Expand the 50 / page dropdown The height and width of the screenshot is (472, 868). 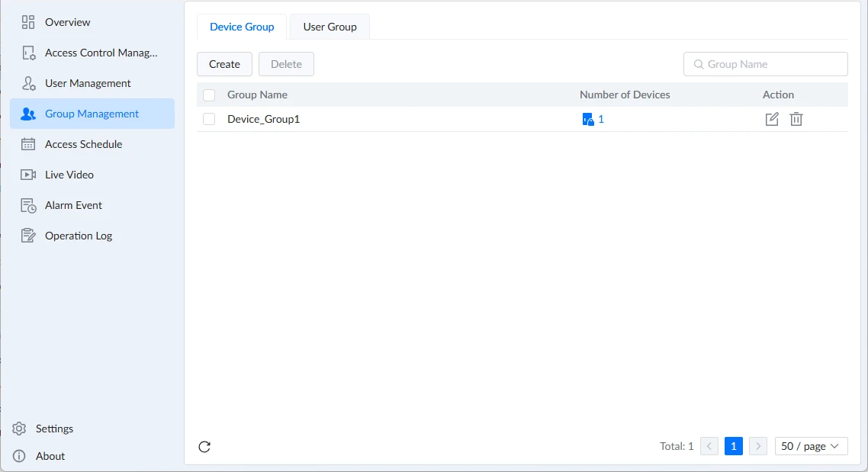pyautogui.click(x=811, y=446)
